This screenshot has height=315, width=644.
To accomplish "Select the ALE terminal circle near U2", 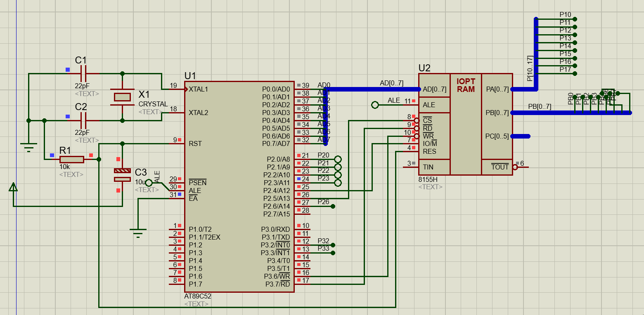I will pos(375,105).
